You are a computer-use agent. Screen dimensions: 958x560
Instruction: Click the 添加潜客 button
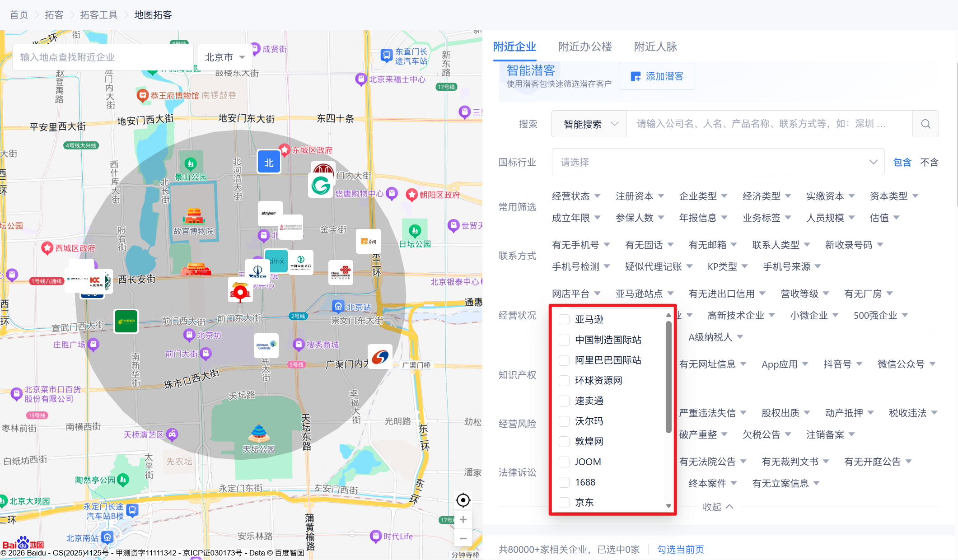656,76
